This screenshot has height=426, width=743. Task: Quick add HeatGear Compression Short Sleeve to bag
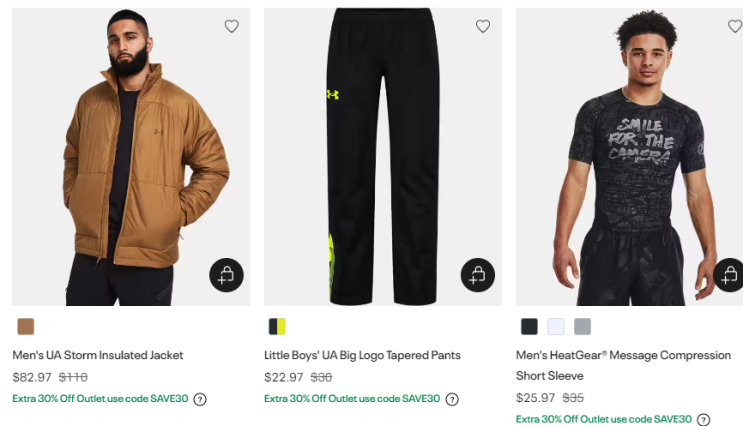pyautogui.click(x=729, y=275)
